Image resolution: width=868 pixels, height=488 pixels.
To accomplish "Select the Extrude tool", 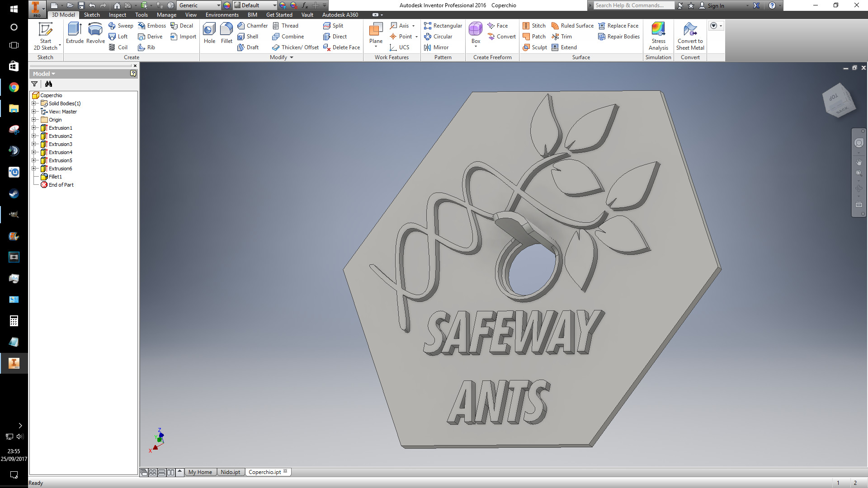I will click(x=75, y=33).
